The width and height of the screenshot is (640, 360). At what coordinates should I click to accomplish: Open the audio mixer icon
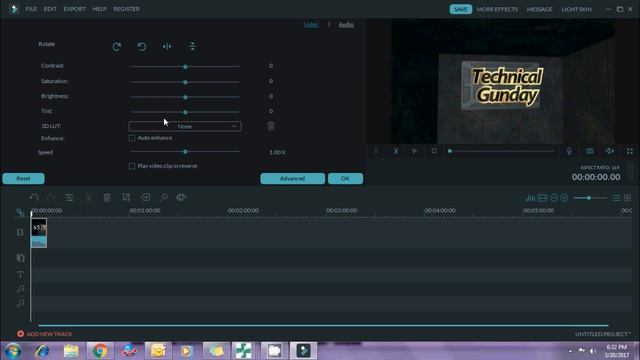tap(530, 198)
